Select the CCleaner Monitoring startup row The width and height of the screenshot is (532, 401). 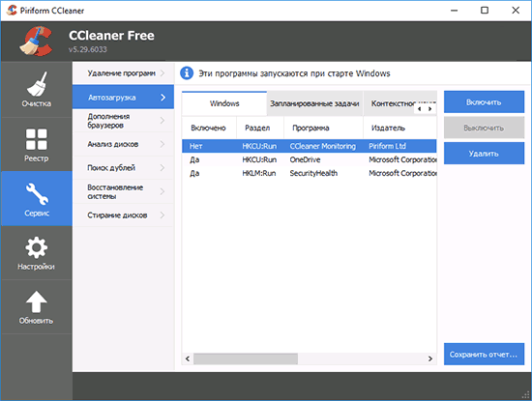pyautogui.click(x=310, y=146)
